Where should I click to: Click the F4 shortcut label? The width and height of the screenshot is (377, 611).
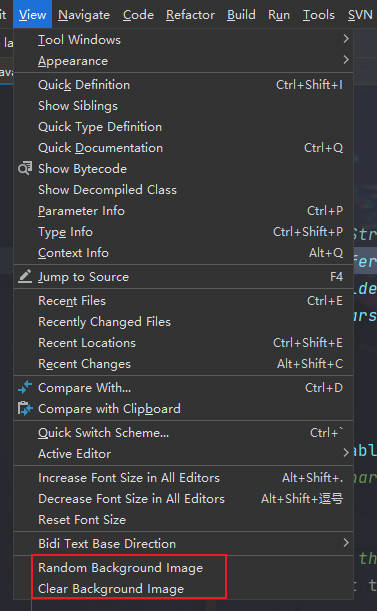[x=336, y=277]
